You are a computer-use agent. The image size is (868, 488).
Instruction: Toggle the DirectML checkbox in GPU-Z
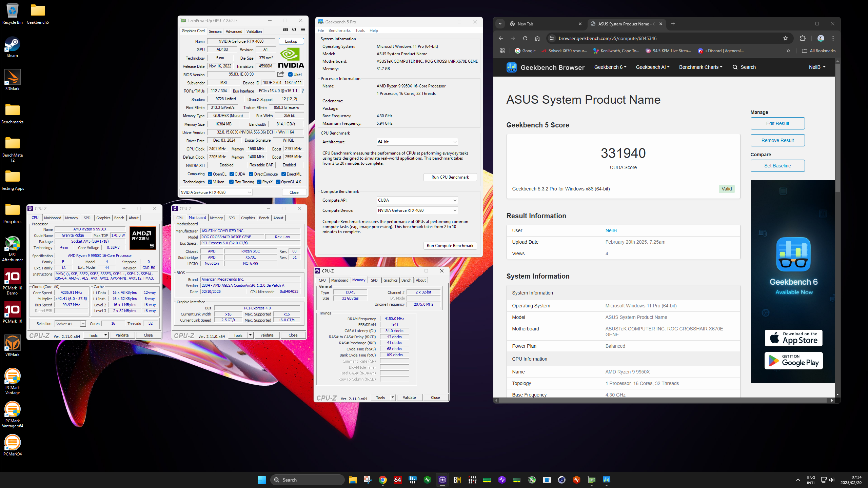(283, 174)
